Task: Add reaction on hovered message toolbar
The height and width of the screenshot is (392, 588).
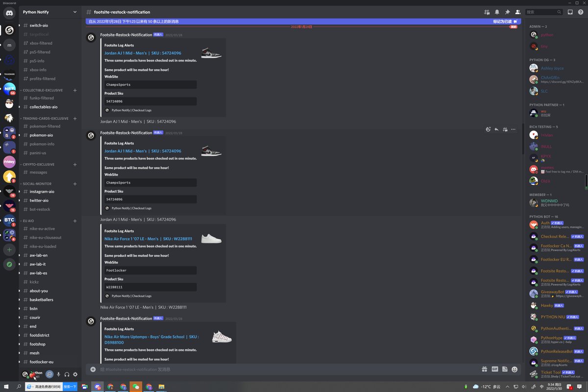Action: click(488, 129)
